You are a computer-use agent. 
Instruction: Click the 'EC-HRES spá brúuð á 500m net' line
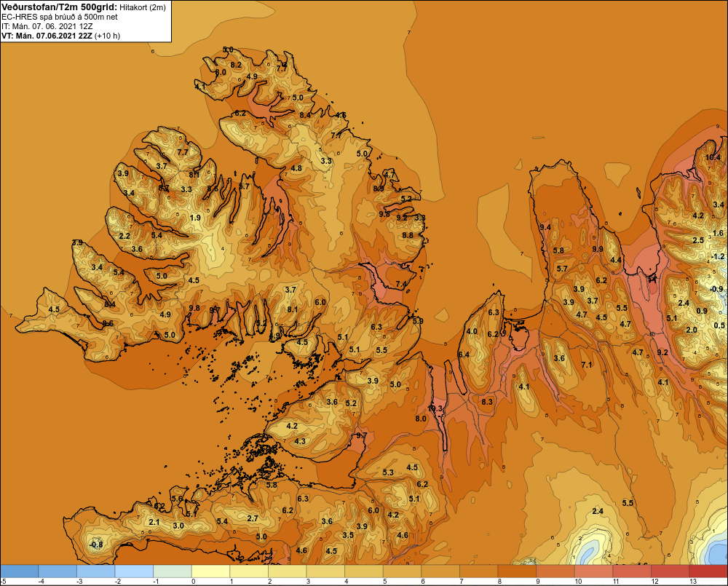tap(60, 17)
